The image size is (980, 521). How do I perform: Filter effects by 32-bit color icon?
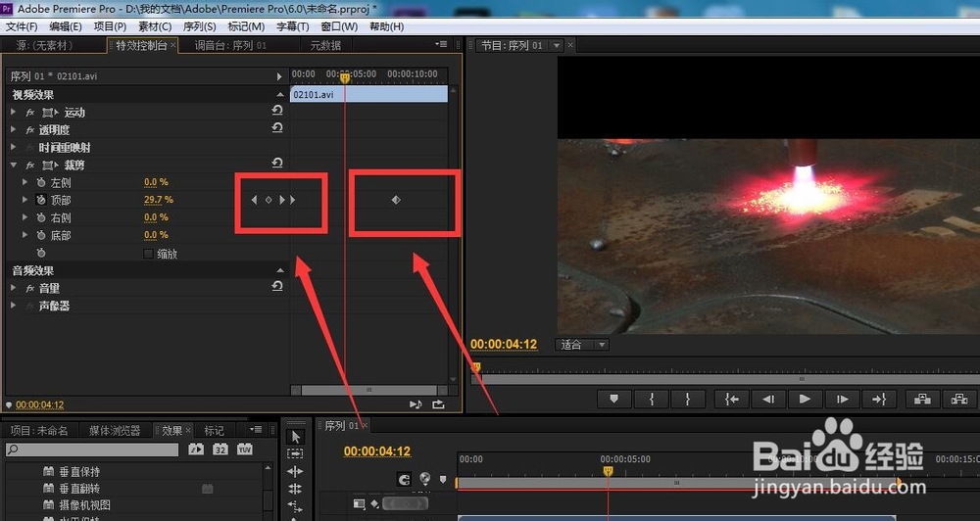pos(220,450)
